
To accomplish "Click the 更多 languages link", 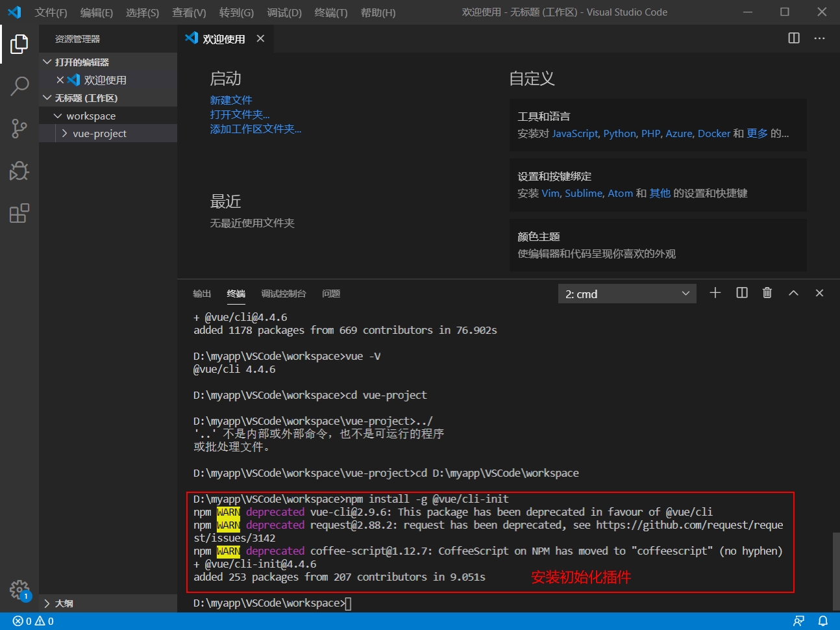I will 757,133.
